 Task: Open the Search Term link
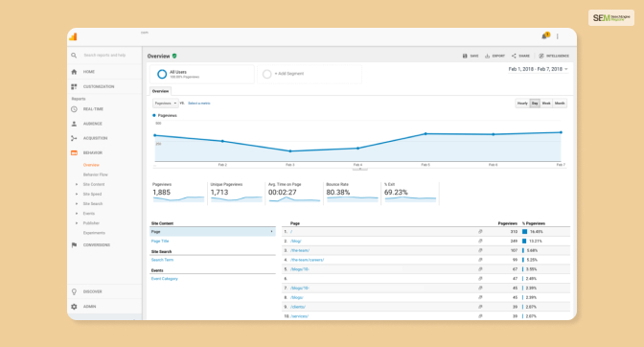(x=162, y=260)
